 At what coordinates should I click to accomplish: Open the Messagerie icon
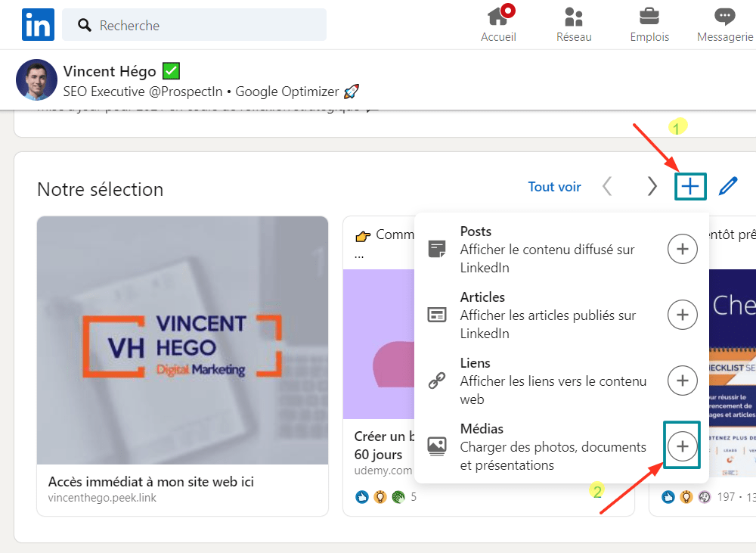(724, 19)
